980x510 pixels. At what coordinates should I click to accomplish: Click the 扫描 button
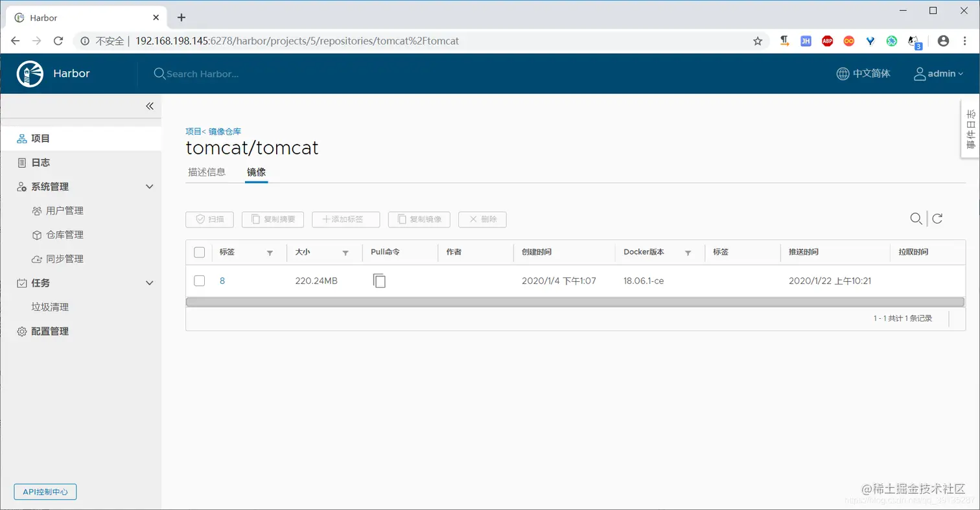pyautogui.click(x=209, y=219)
